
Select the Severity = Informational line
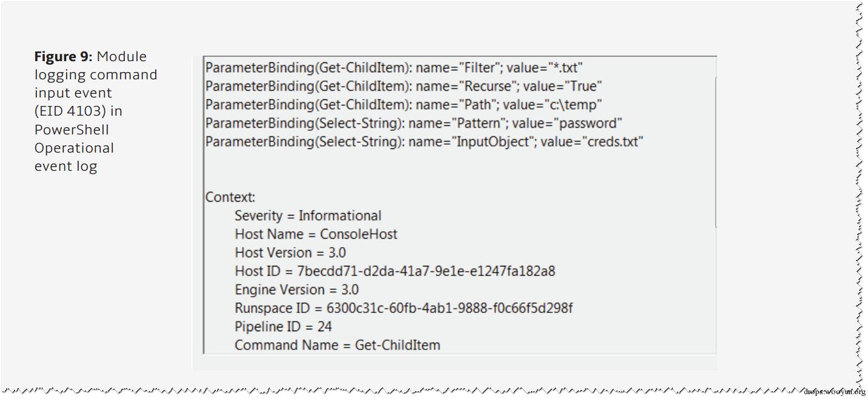click(308, 216)
